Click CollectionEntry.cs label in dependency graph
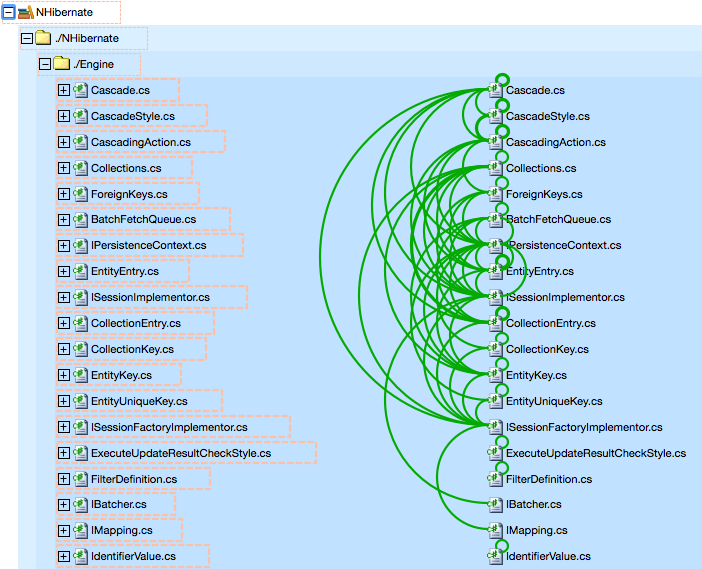The width and height of the screenshot is (702, 569). click(551, 323)
